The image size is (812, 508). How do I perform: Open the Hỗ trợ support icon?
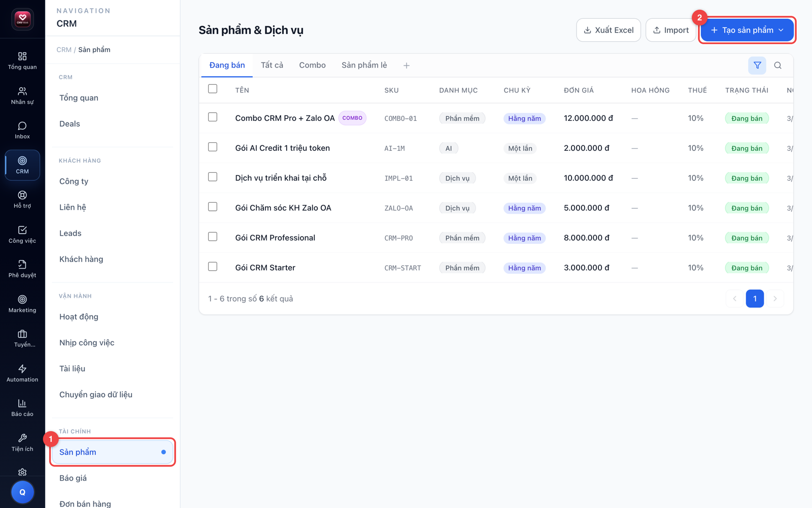(22, 200)
